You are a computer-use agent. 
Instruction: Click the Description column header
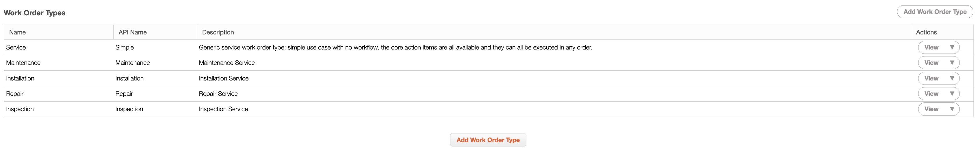(x=218, y=32)
